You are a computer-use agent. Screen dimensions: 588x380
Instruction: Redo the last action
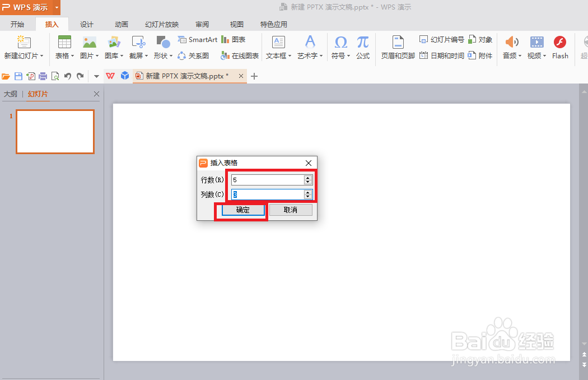(80, 76)
